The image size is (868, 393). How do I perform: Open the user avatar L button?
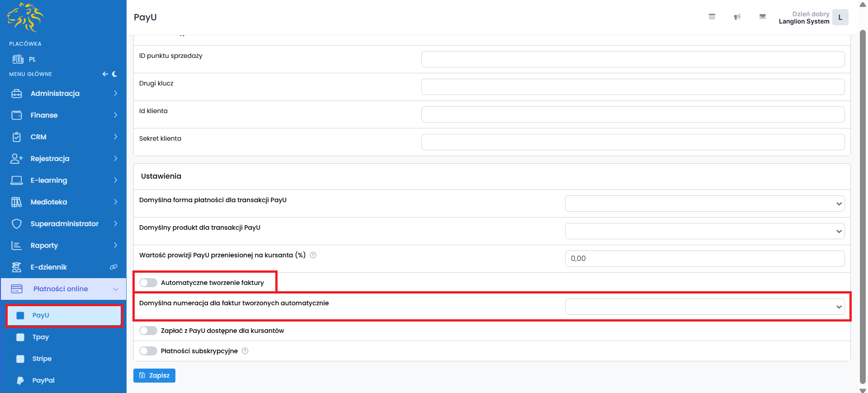click(x=840, y=17)
